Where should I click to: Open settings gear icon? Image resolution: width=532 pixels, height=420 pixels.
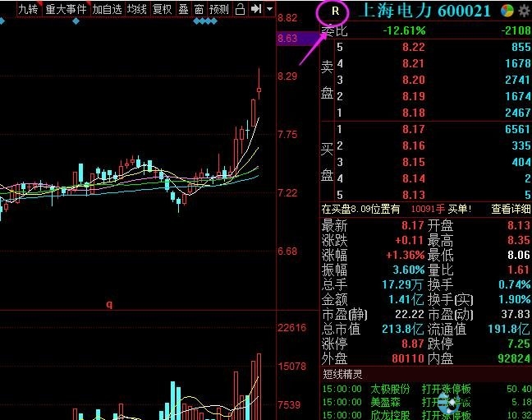pyautogui.click(x=525, y=11)
